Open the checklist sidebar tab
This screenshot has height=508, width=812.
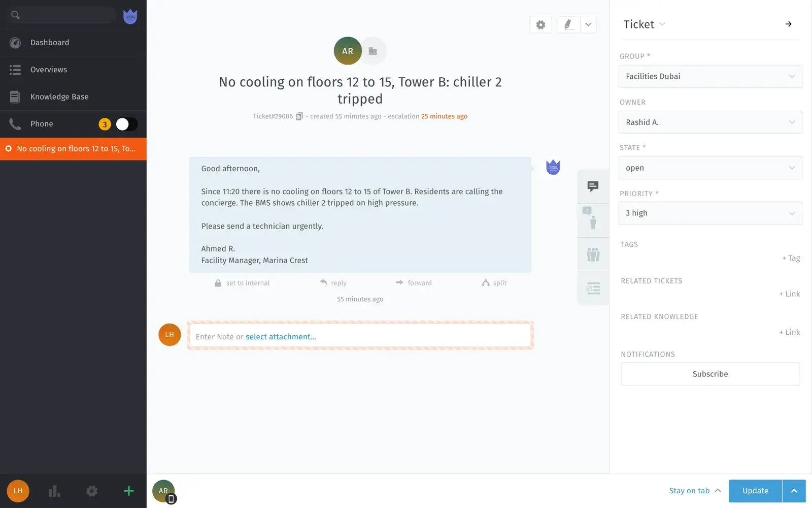pyautogui.click(x=593, y=288)
